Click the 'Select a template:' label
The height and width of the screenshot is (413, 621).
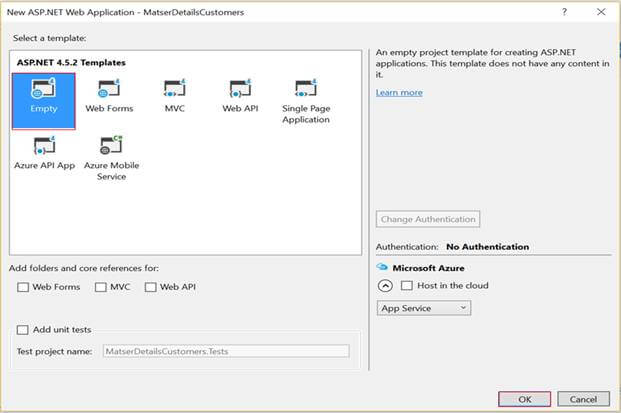pos(50,38)
